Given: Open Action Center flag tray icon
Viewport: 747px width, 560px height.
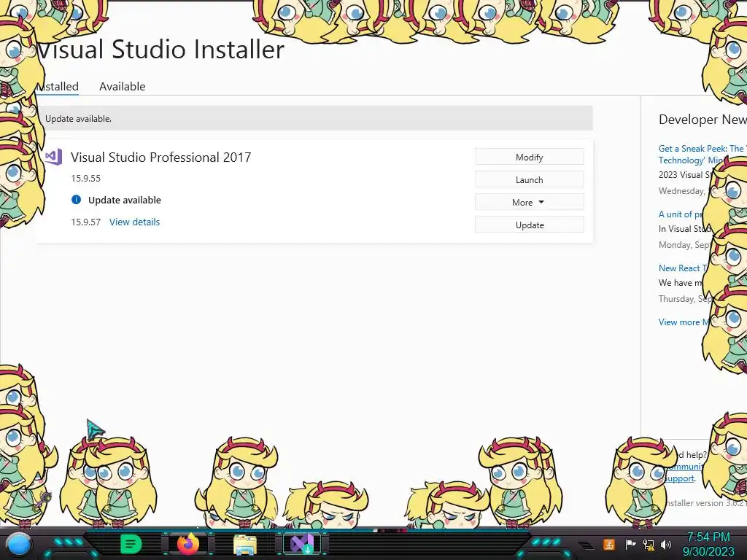Looking at the screenshot, I should tap(630, 544).
